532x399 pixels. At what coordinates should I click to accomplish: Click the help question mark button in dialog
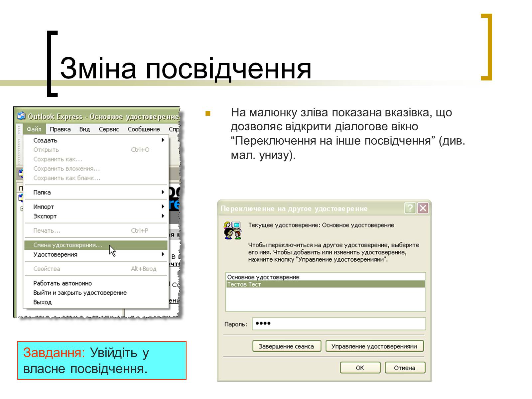point(410,208)
